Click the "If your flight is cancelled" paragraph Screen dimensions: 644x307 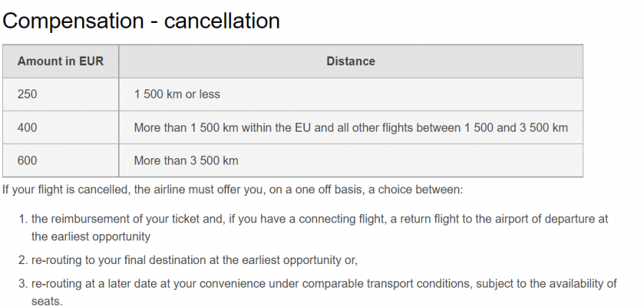pyautogui.click(x=233, y=190)
